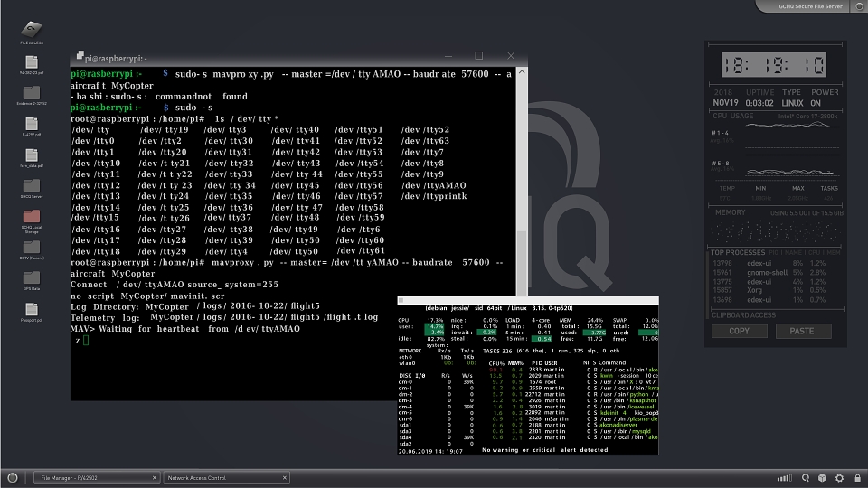Click the TYPE LINUX status value
The height and width of the screenshot is (488, 868).
792,103
